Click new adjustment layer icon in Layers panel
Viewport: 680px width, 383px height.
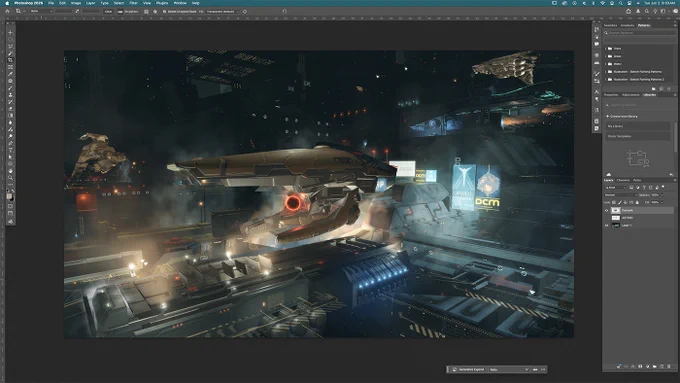[x=648, y=367]
